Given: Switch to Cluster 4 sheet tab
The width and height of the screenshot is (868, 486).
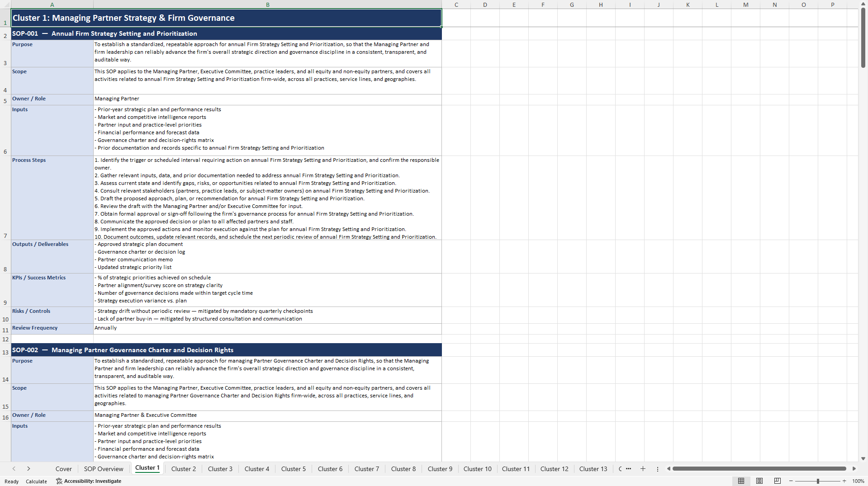Looking at the screenshot, I should (x=257, y=469).
